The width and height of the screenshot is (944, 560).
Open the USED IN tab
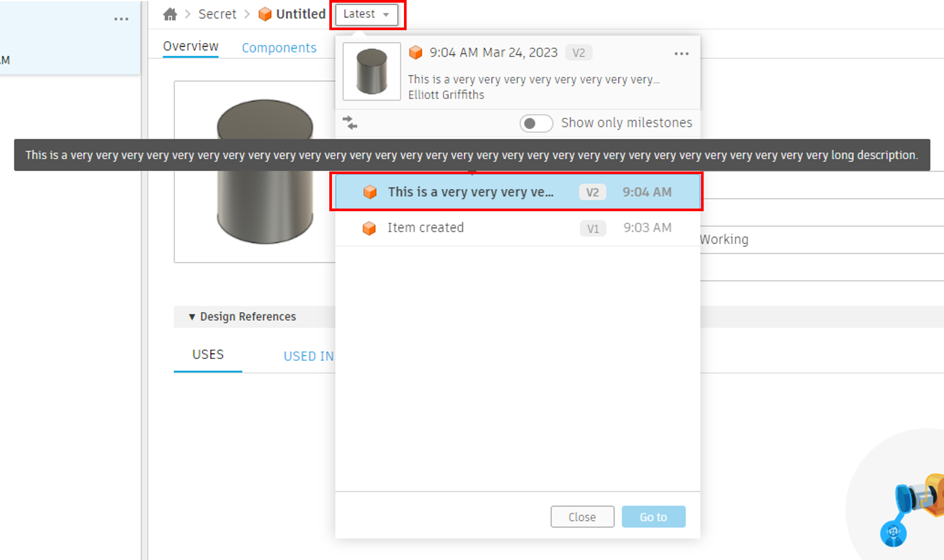[x=308, y=356]
